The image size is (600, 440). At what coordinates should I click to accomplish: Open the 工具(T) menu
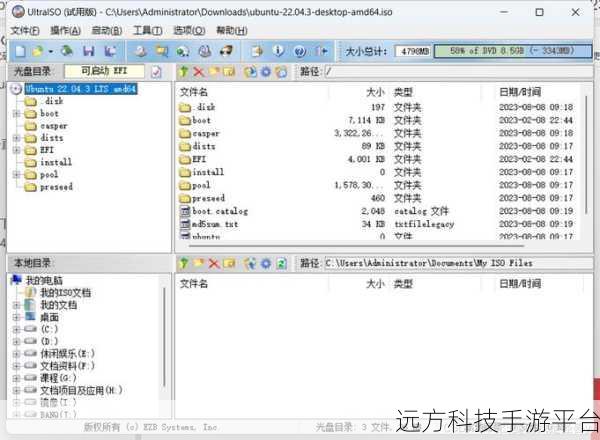click(x=148, y=31)
